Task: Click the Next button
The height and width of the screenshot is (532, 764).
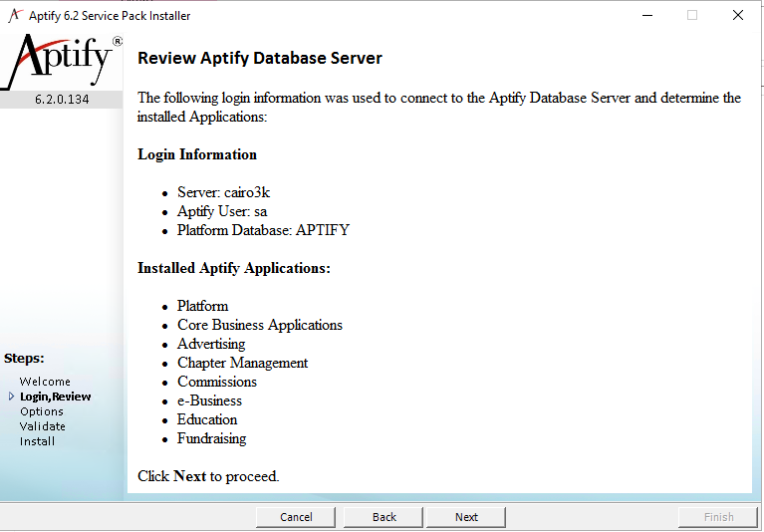Action: coord(466,517)
